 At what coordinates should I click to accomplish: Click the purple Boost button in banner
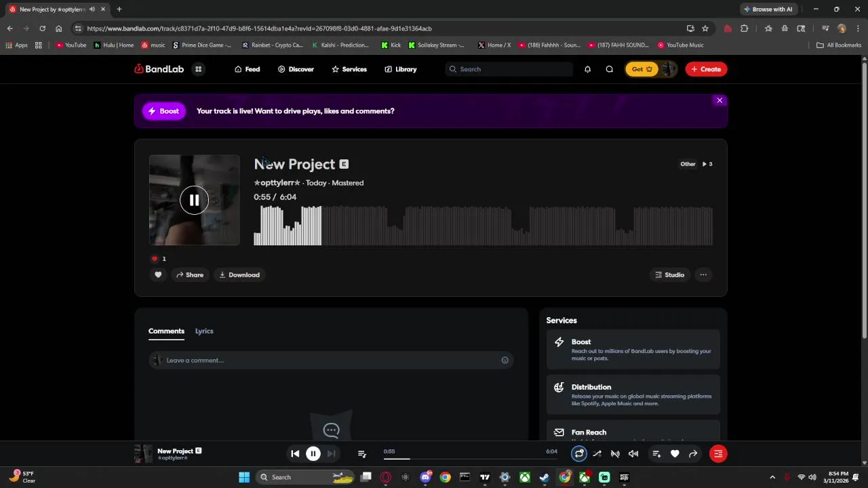163,111
